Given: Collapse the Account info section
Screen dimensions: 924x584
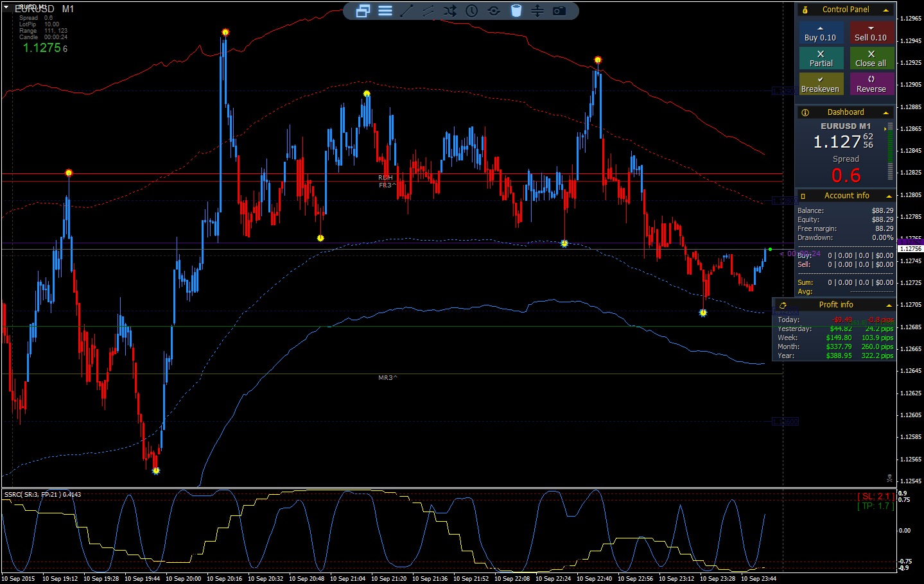Looking at the screenshot, I should [889, 196].
